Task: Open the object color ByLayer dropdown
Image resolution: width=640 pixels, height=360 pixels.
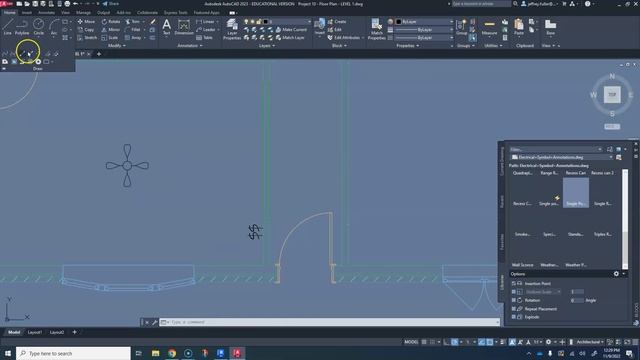Action: pos(424,21)
